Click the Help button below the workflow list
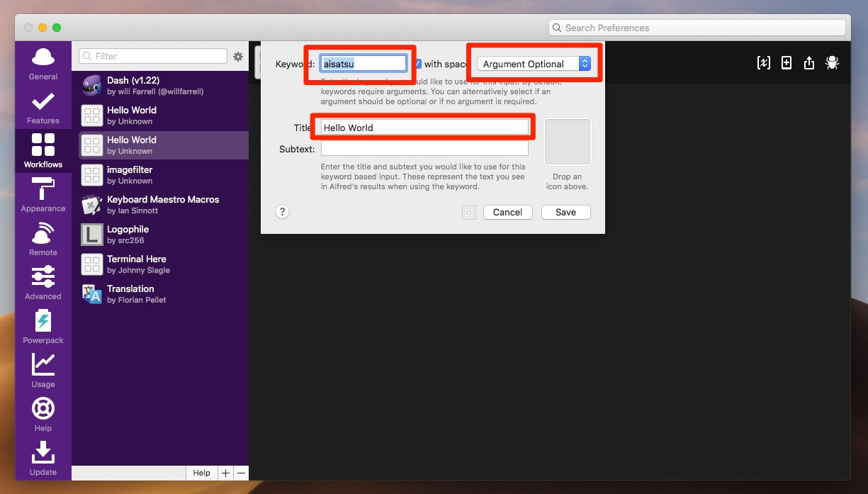868x494 pixels. click(x=202, y=473)
